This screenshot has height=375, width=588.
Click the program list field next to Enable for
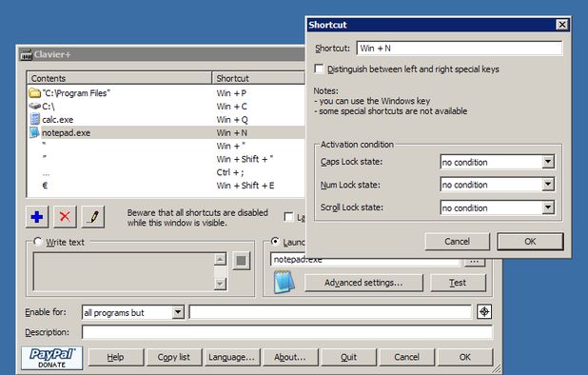click(330, 312)
